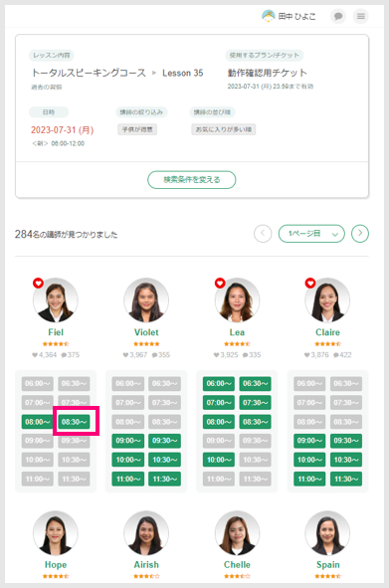The width and height of the screenshot is (389, 588).
Task: Book Lea's 06:00 time slot
Action: coord(219,384)
